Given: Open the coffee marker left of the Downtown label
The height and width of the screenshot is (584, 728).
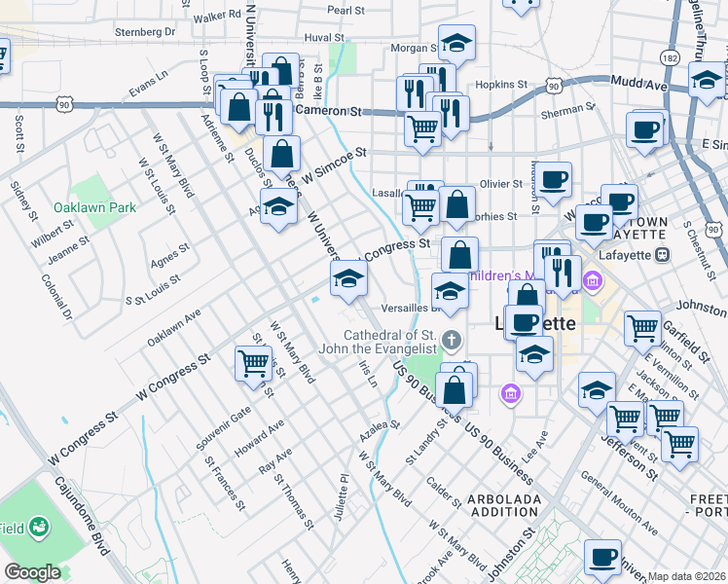Looking at the screenshot, I should [595, 225].
